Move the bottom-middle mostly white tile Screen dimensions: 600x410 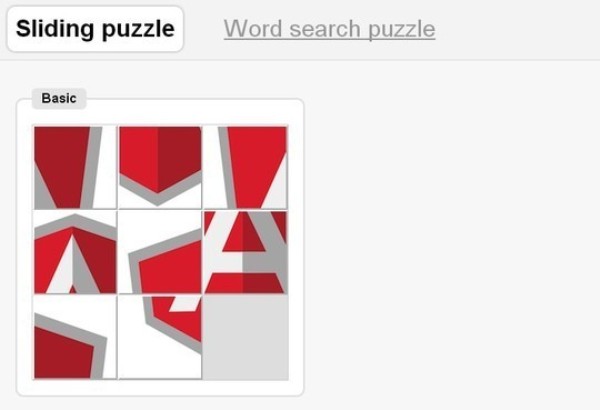point(160,338)
